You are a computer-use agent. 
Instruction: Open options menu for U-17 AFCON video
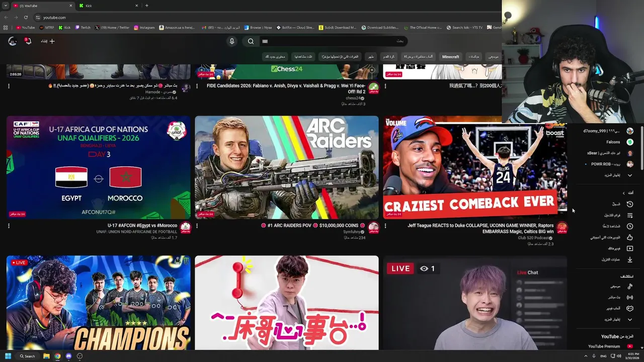coord(9,226)
